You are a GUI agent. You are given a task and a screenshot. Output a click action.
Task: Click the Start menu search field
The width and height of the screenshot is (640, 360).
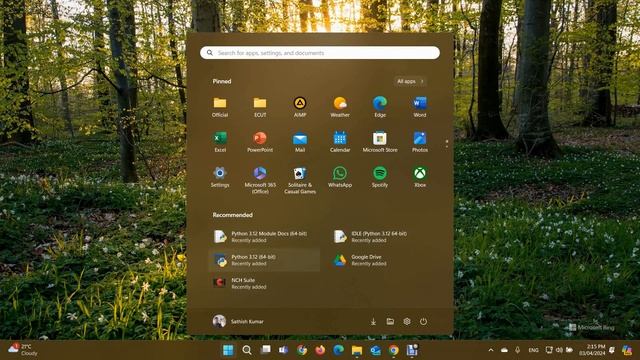click(x=320, y=53)
